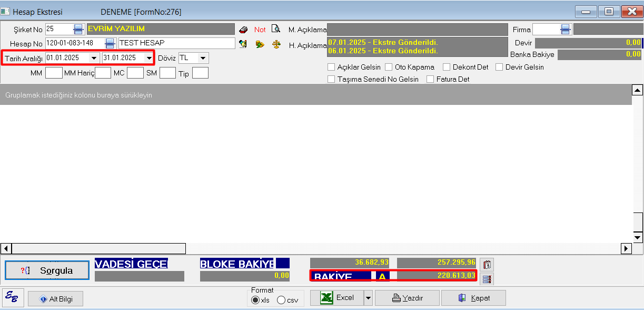The height and width of the screenshot is (310, 644).
Task: Click the TEST HESAP account name field
Action: [x=176, y=43]
